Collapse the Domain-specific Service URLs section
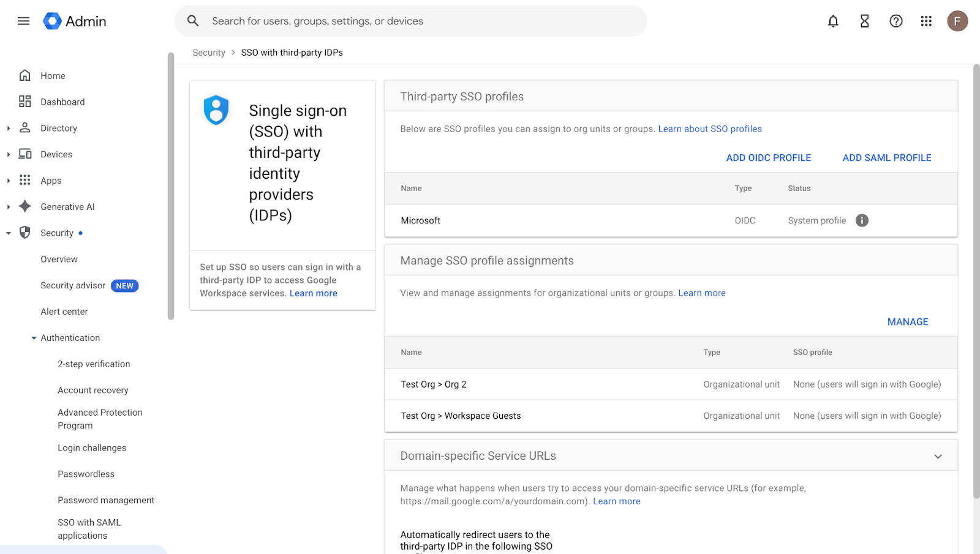 point(938,457)
